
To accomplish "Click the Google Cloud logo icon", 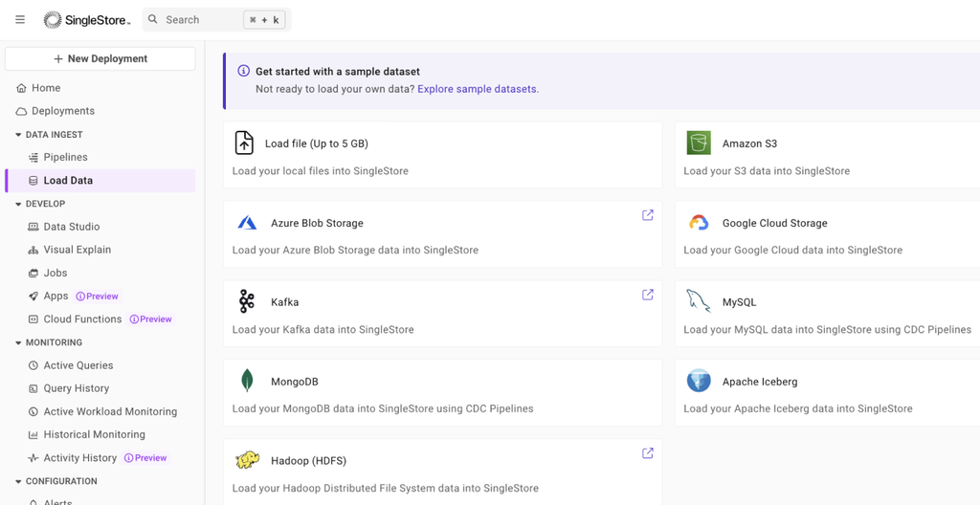I will click(x=699, y=223).
